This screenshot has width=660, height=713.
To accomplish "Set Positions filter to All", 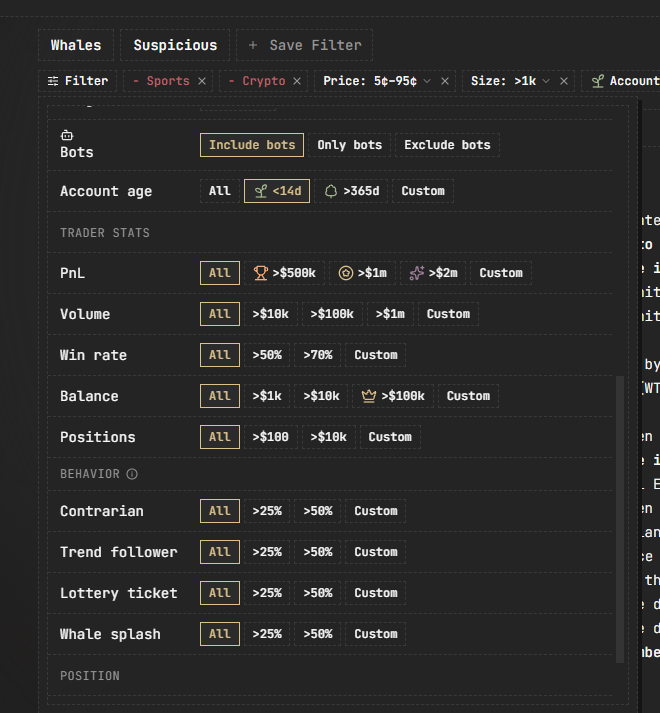I will click(220, 437).
